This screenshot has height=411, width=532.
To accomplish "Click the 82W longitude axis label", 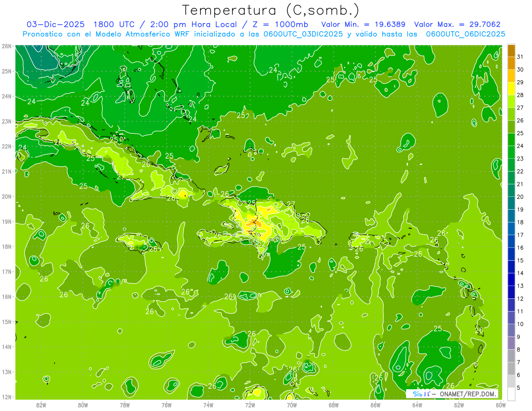I will (x=41, y=404).
